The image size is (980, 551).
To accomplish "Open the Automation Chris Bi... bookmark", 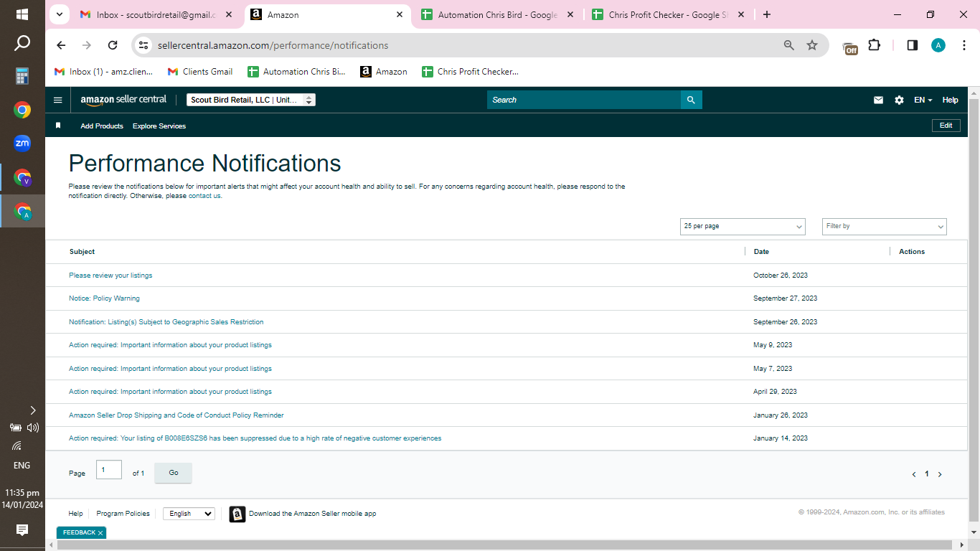I will point(296,72).
